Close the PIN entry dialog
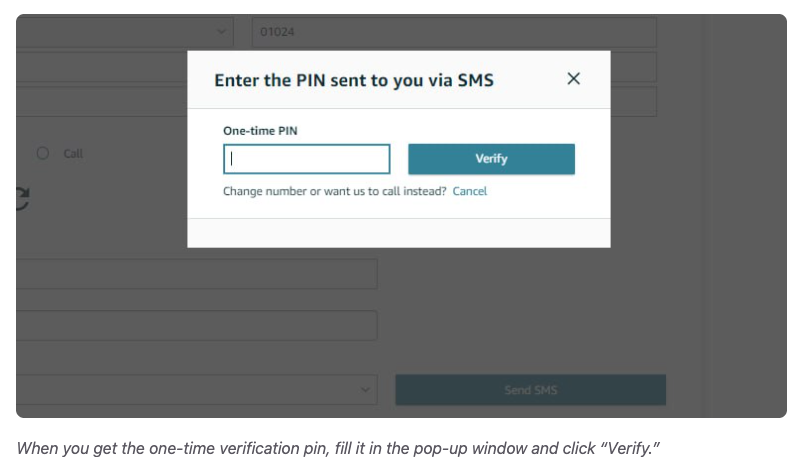This screenshot has height=457, width=802. click(573, 79)
